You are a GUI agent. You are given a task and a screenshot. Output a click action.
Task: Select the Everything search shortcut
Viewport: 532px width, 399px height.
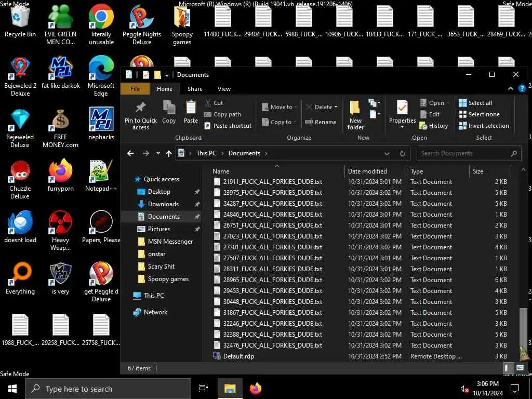(x=20, y=278)
